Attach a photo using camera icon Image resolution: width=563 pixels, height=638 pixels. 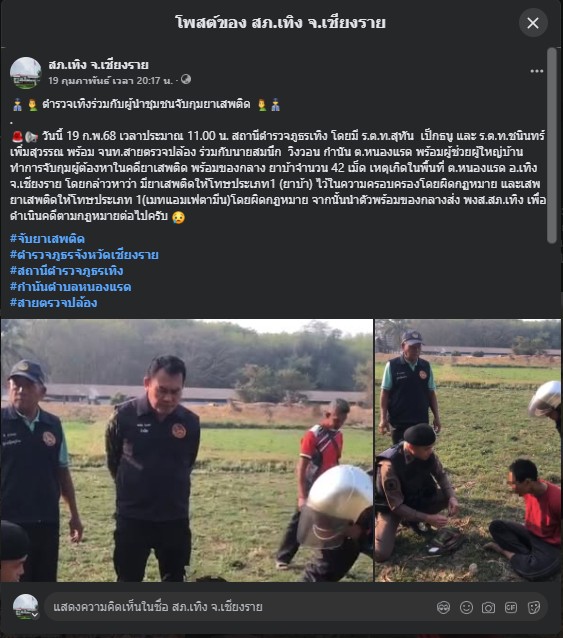(488, 607)
